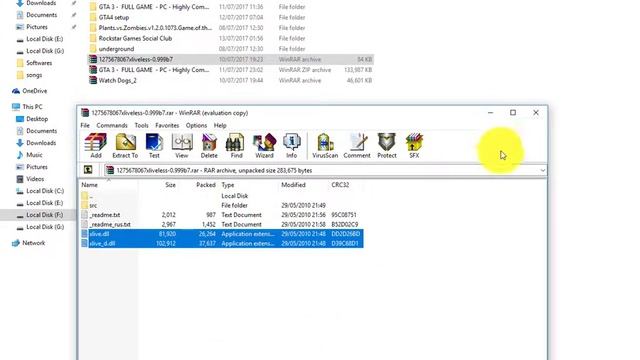Click the Info toolbar icon
640x360 pixels.
pyautogui.click(x=291, y=146)
